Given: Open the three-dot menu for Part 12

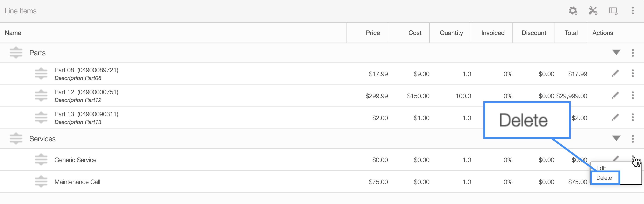Looking at the screenshot, I should [x=633, y=95].
